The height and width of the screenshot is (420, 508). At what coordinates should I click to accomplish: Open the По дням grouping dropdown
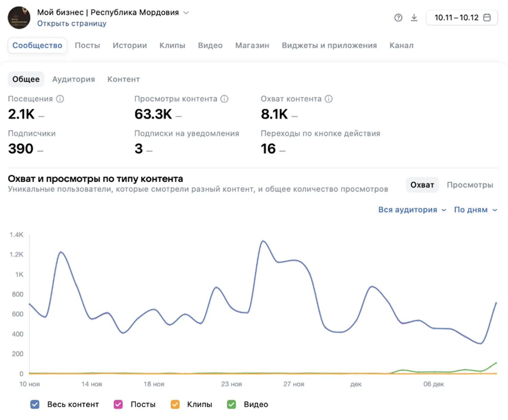pos(475,210)
